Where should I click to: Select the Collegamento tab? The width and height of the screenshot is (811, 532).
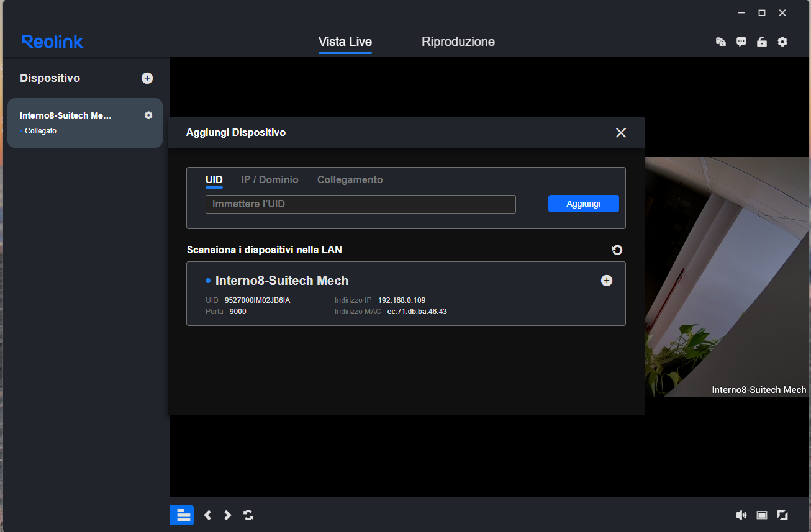point(350,180)
